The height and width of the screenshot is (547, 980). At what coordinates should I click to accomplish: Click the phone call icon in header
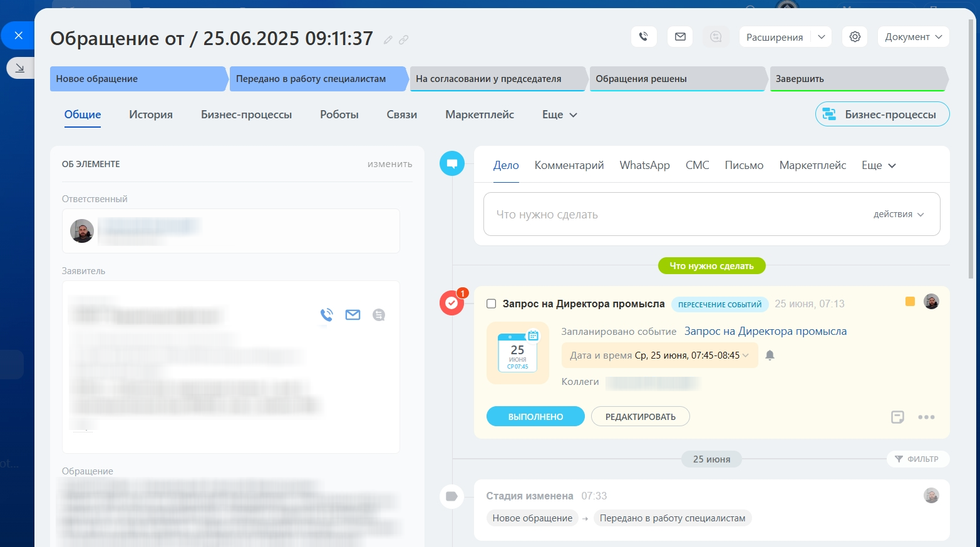[x=643, y=37]
